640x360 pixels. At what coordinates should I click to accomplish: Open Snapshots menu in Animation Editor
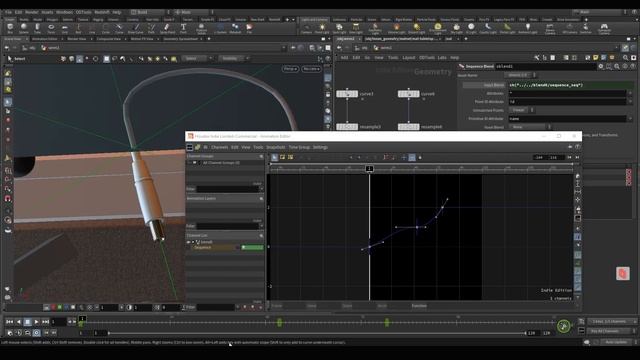(276, 147)
